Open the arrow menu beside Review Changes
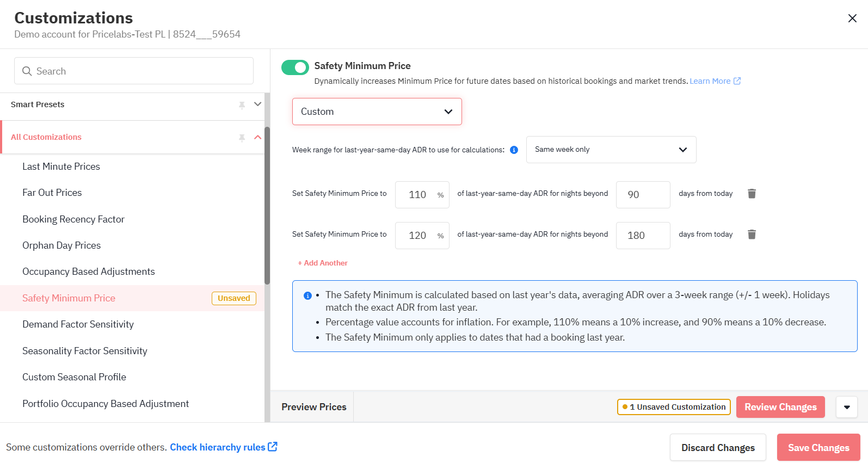Screen dimensions: 868x469 coord(846,407)
